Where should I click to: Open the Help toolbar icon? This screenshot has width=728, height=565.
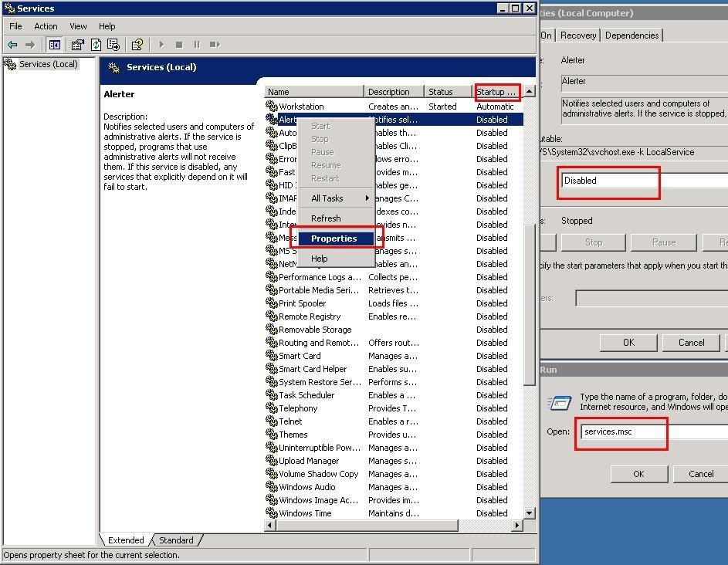pos(137,45)
